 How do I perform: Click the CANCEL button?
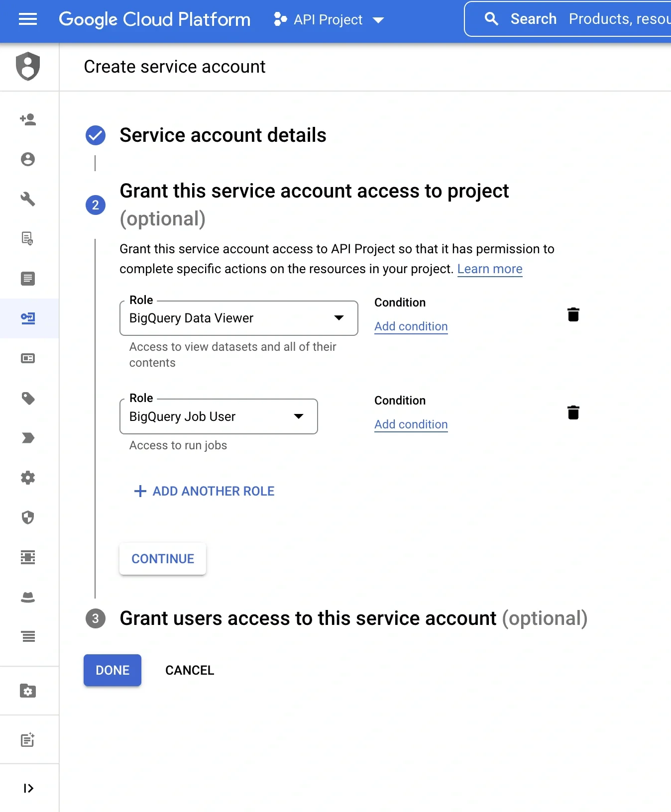(x=190, y=670)
